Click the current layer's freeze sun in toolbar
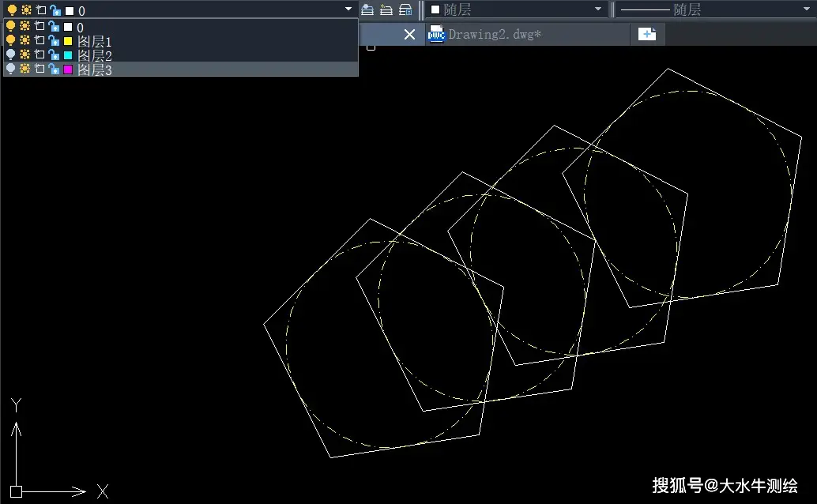The width and height of the screenshot is (817, 504). [26, 10]
